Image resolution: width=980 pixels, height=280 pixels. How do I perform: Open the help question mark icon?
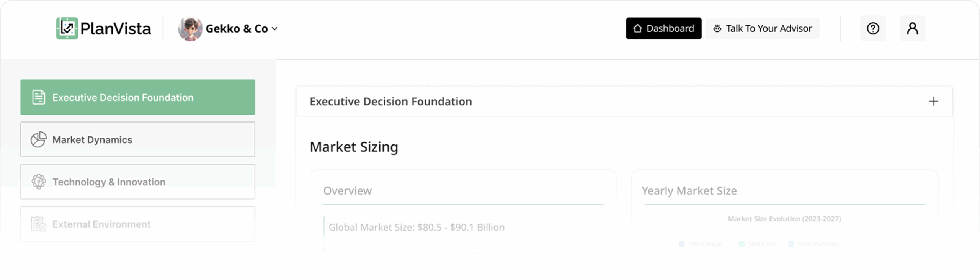873,28
